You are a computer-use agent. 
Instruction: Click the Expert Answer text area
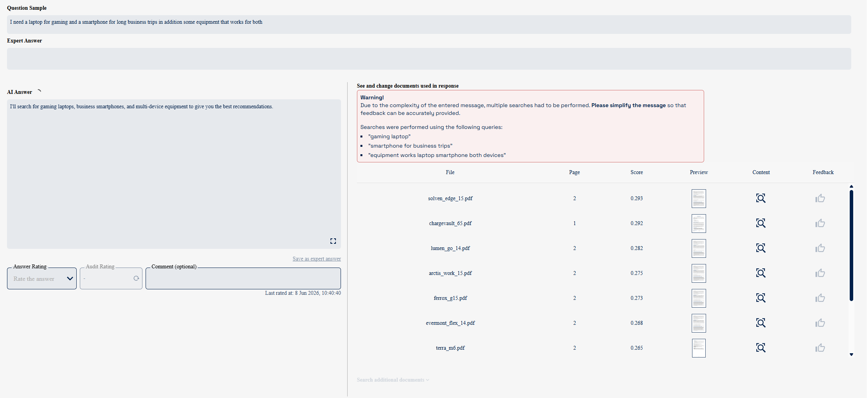[x=429, y=59]
